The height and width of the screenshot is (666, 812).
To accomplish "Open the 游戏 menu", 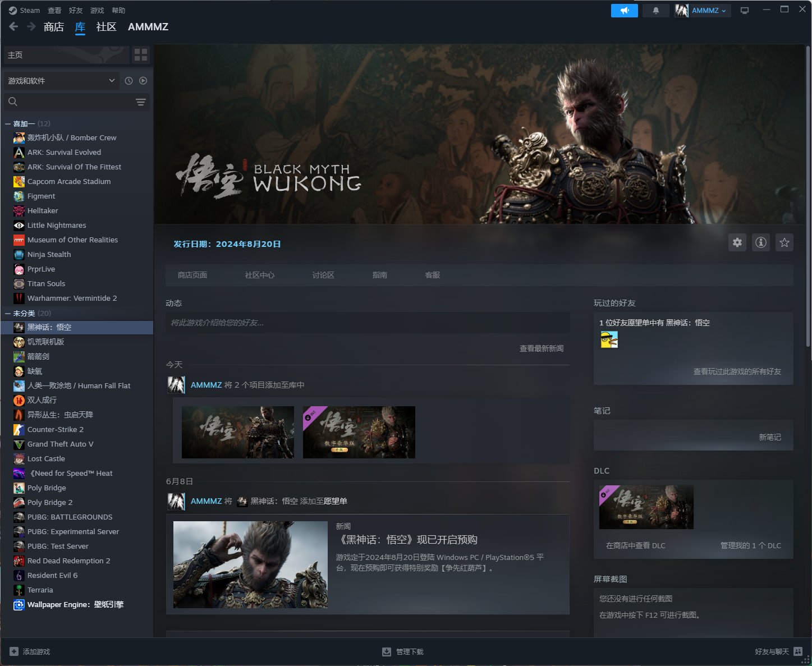I will (x=97, y=10).
